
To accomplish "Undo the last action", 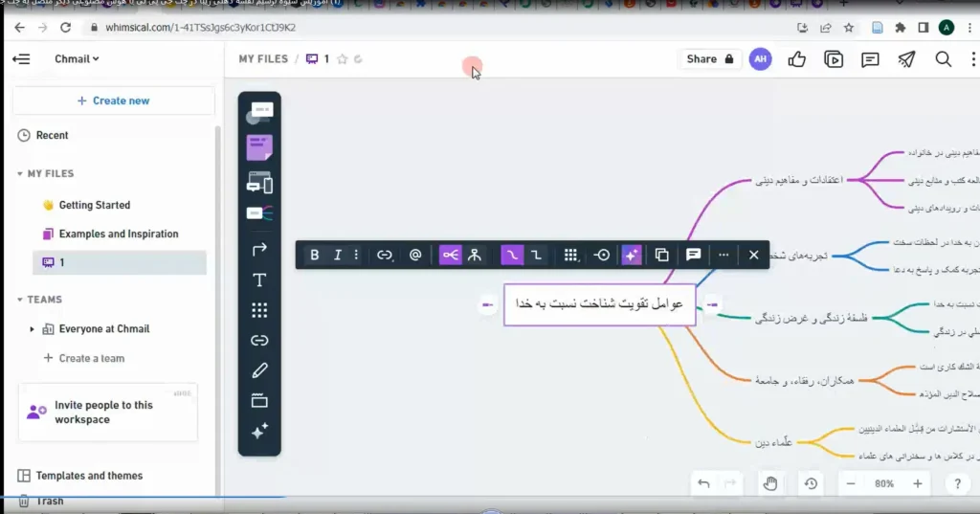I will 703,483.
